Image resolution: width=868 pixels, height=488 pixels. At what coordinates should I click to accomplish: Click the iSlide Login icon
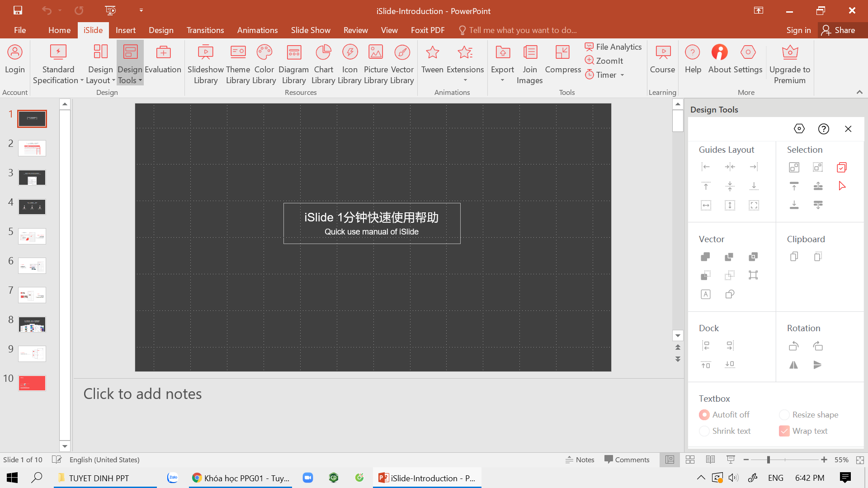[14, 52]
